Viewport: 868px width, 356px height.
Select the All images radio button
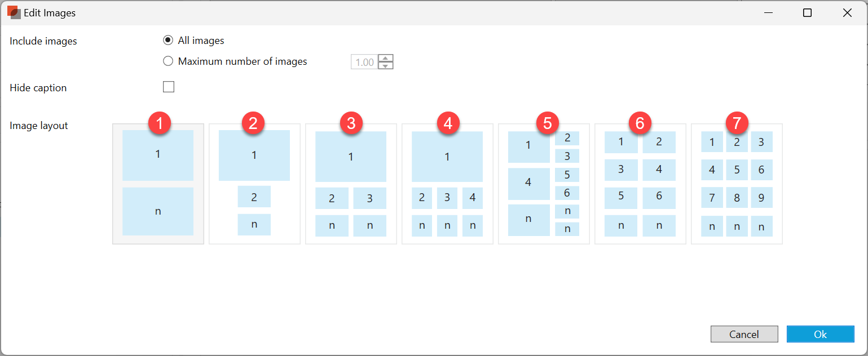(x=168, y=41)
